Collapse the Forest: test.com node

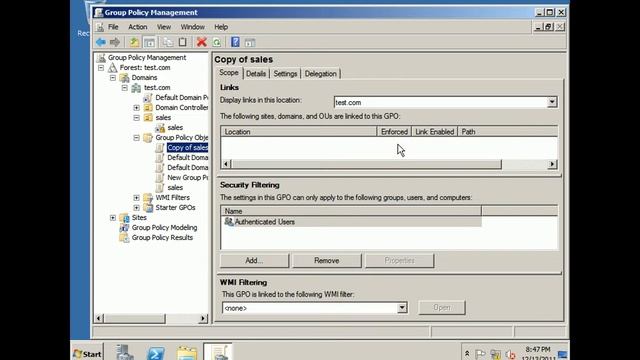101,68
